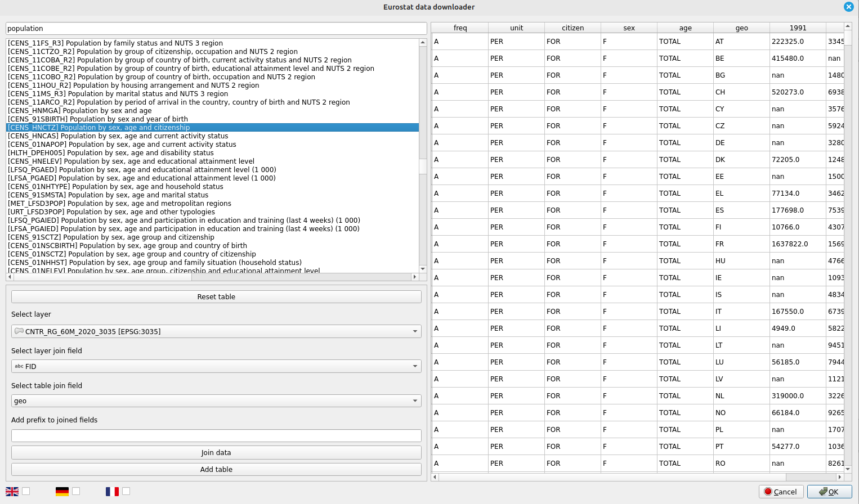
Task: Click geo cell FR in table
Action: pyautogui.click(x=741, y=244)
